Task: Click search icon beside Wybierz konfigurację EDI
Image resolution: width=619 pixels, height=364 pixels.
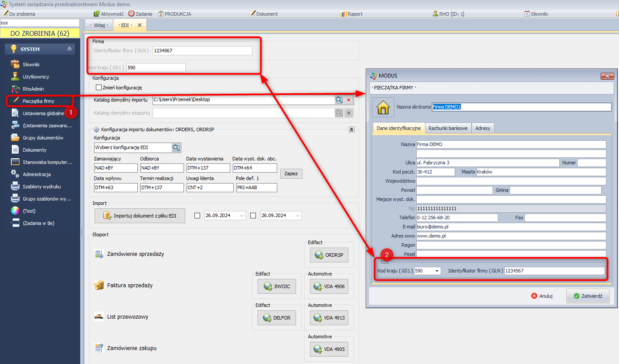Action: (176, 148)
